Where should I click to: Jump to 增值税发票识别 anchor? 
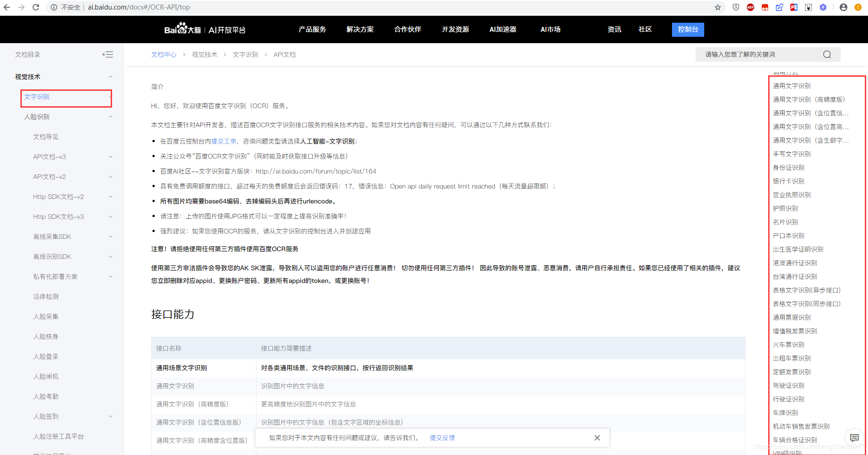pyautogui.click(x=795, y=331)
